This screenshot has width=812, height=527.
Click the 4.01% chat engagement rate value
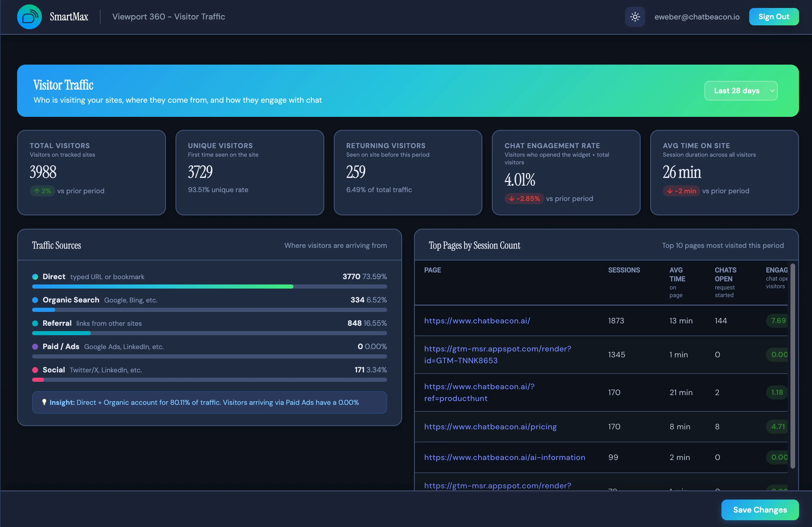point(520,180)
